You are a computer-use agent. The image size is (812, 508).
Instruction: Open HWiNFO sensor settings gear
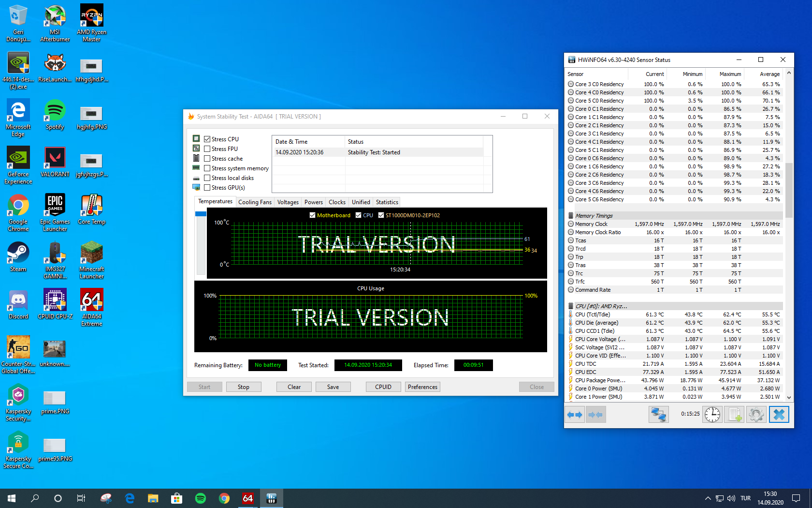point(756,415)
